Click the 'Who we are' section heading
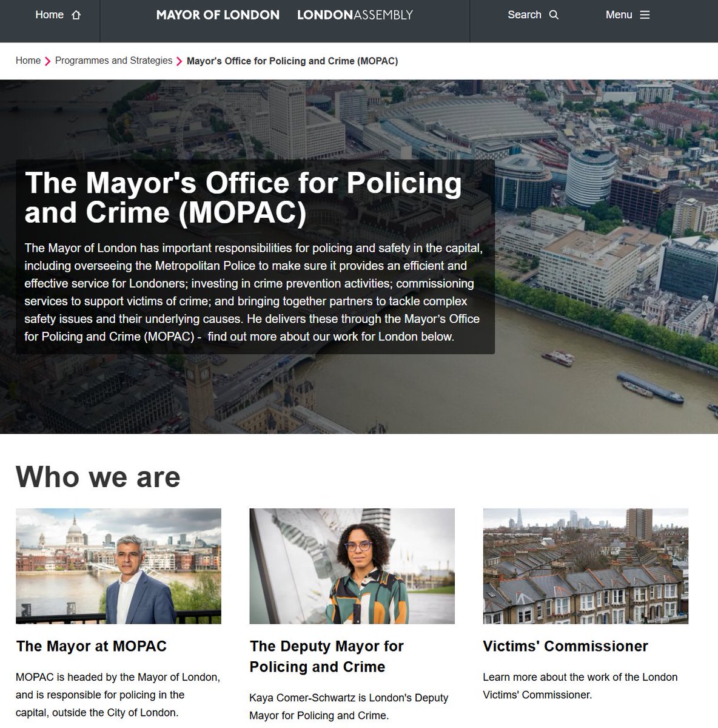This screenshot has height=728, width=718. (98, 476)
